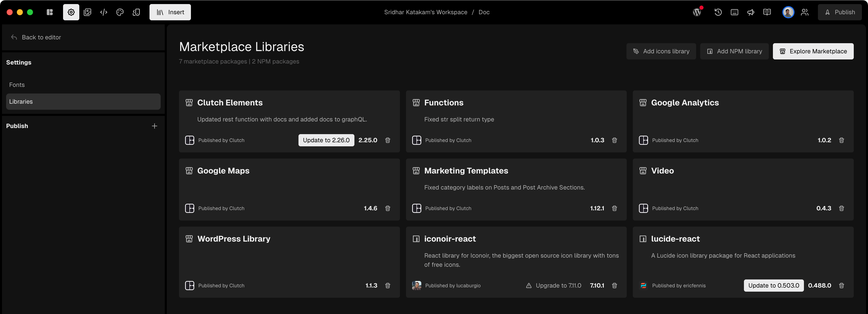The width and height of the screenshot is (868, 314).
Task: Remove Google Analytics using its trash icon
Action: click(x=841, y=140)
